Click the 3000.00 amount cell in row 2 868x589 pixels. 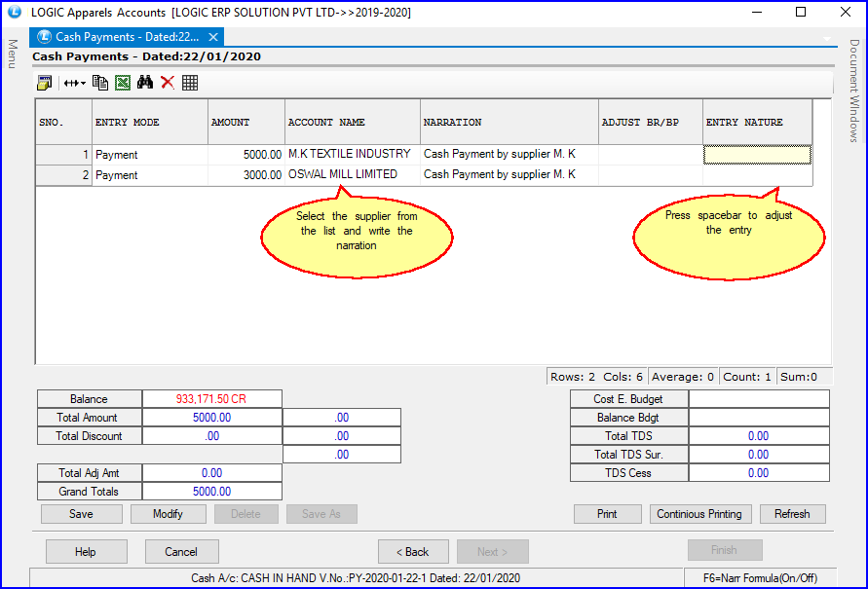(x=246, y=175)
